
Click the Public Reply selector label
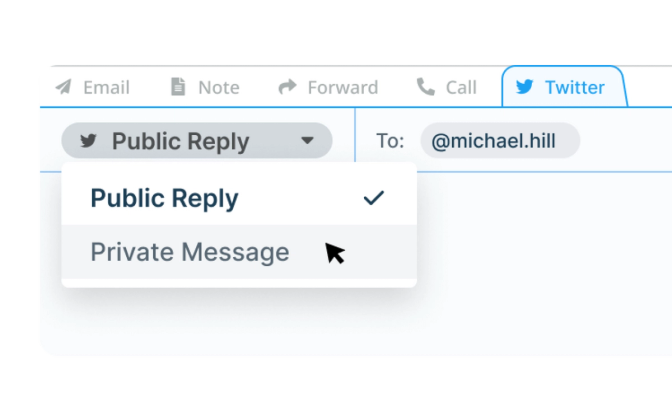coord(180,141)
